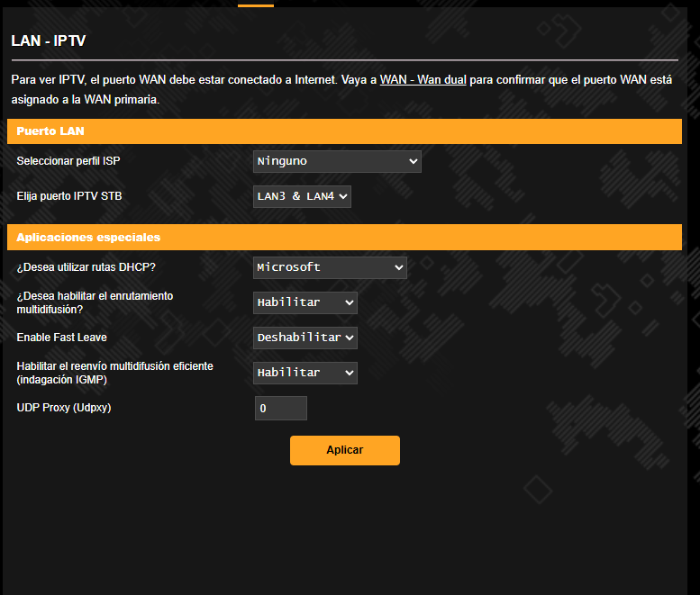
Task: Click the ¿Desea utilizar rutas DHCP? label
Action: click(x=86, y=267)
